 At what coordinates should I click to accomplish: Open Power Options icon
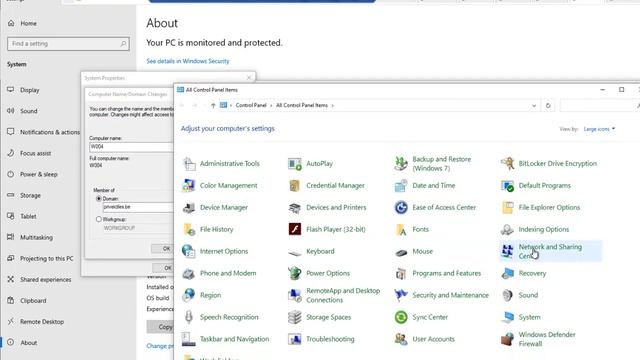295,273
